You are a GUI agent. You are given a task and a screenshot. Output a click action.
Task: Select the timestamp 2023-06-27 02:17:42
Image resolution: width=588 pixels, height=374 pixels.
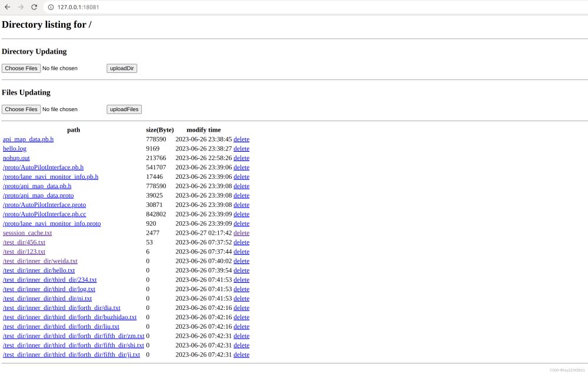[x=203, y=233]
